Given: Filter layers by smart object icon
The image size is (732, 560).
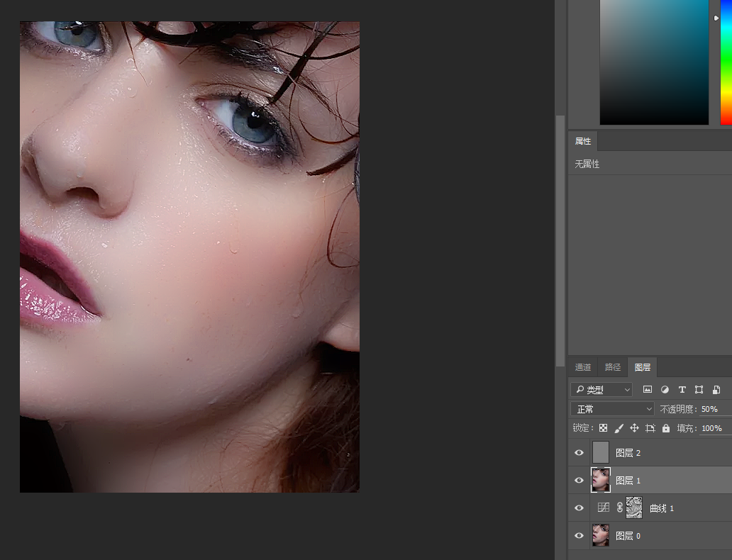Looking at the screenshot, I should tap(716, 389).
